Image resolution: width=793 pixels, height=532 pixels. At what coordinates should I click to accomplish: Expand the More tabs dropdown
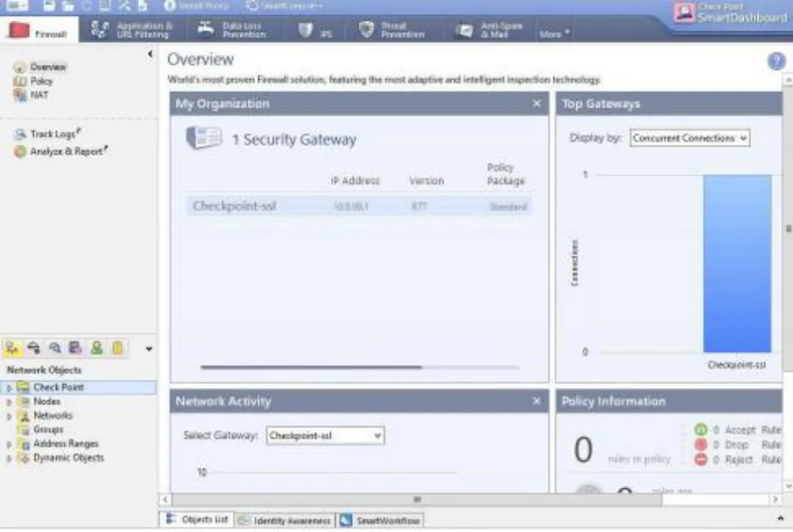(554, 34)
